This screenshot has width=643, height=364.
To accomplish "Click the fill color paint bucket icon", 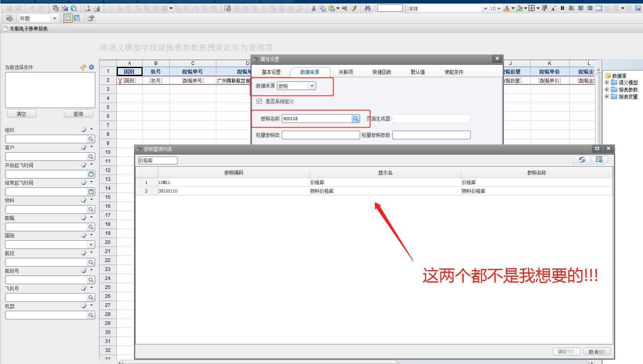I will [x=519, y=8].
